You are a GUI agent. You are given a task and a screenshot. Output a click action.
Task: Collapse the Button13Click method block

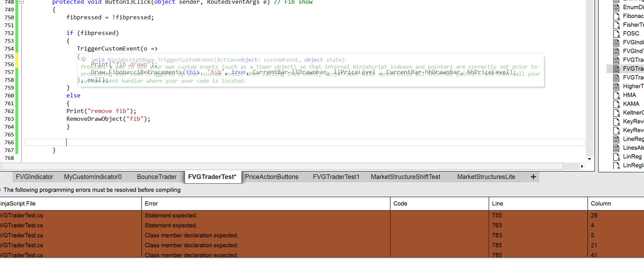coord(21,2)
